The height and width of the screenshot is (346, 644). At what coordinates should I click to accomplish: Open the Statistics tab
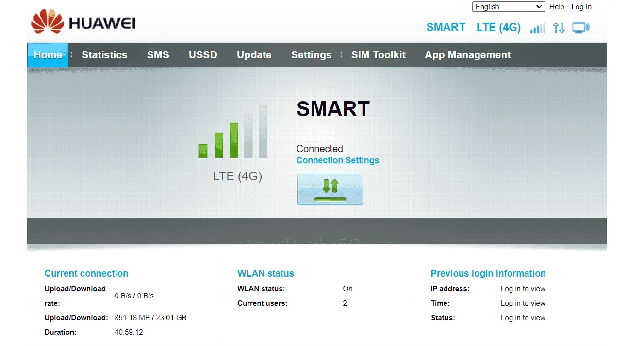coord(104,55)
